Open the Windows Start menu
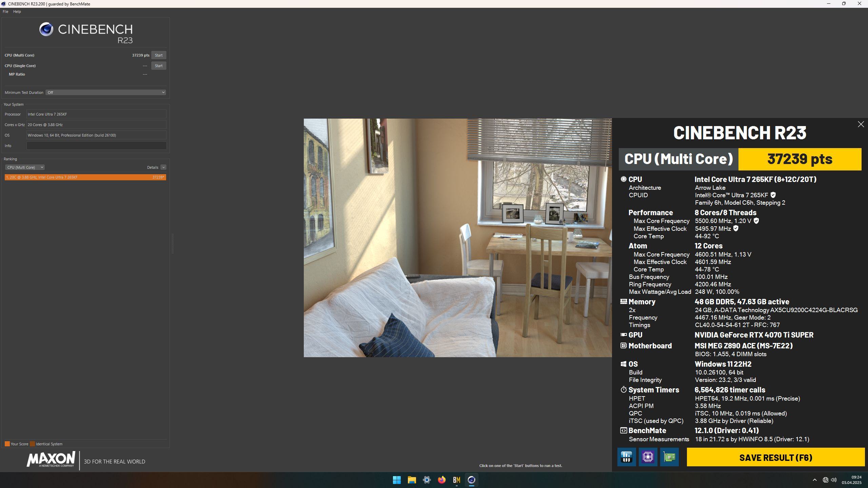 pyautogui.click(x=397, y=480)
